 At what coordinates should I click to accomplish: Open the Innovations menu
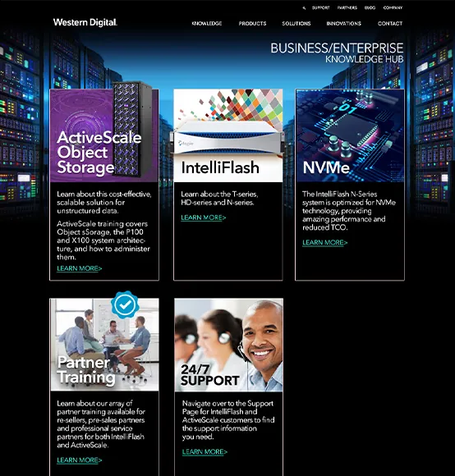(344, 23)
